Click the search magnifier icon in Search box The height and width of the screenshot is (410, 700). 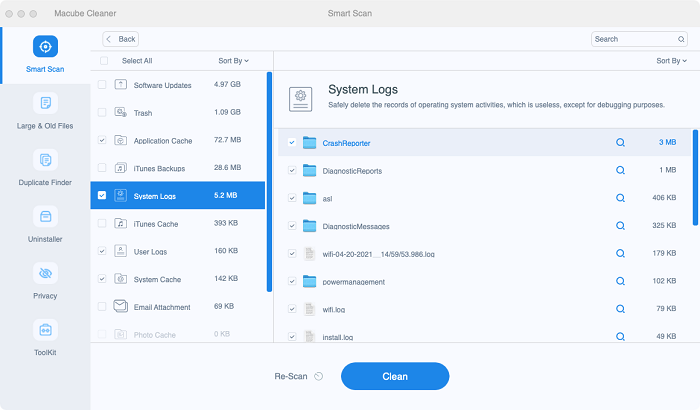681,39
